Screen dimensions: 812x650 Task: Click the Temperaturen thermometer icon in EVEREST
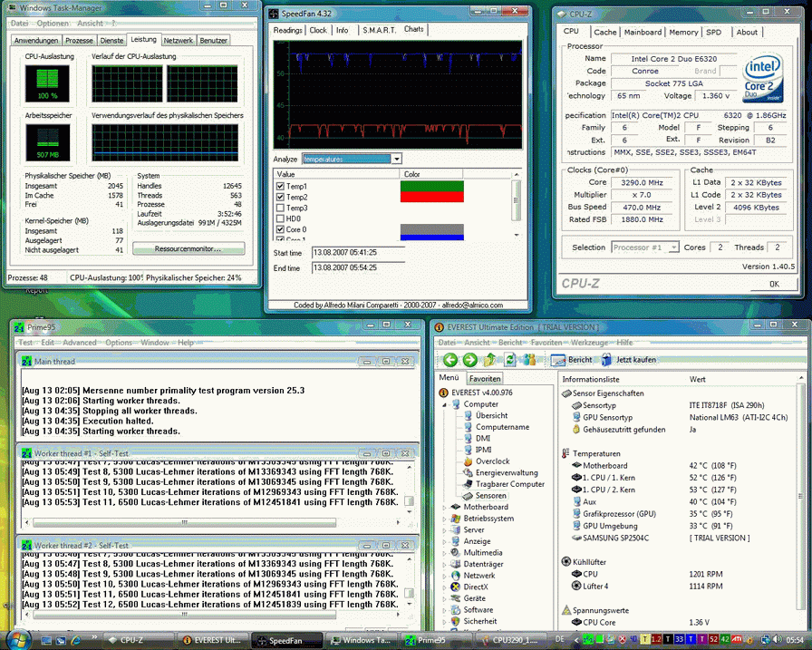[x=565, y=453]
